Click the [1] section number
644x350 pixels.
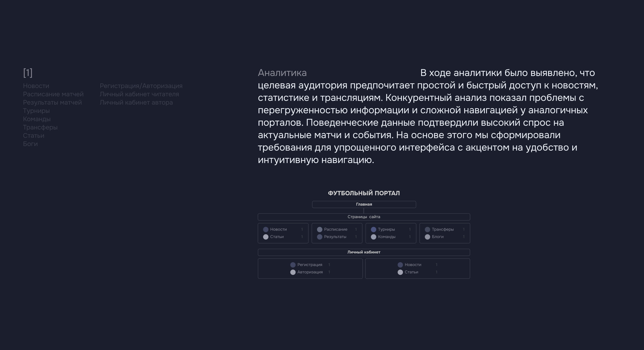coord(28,73)
